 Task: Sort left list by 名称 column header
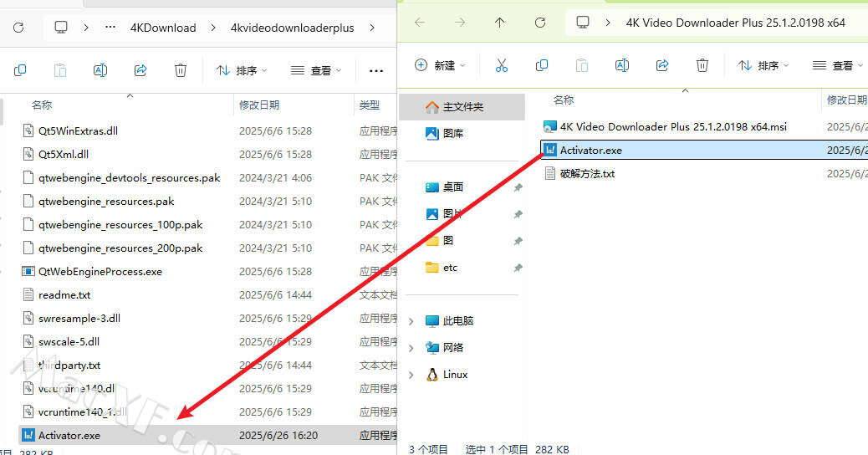pos(42,105)
